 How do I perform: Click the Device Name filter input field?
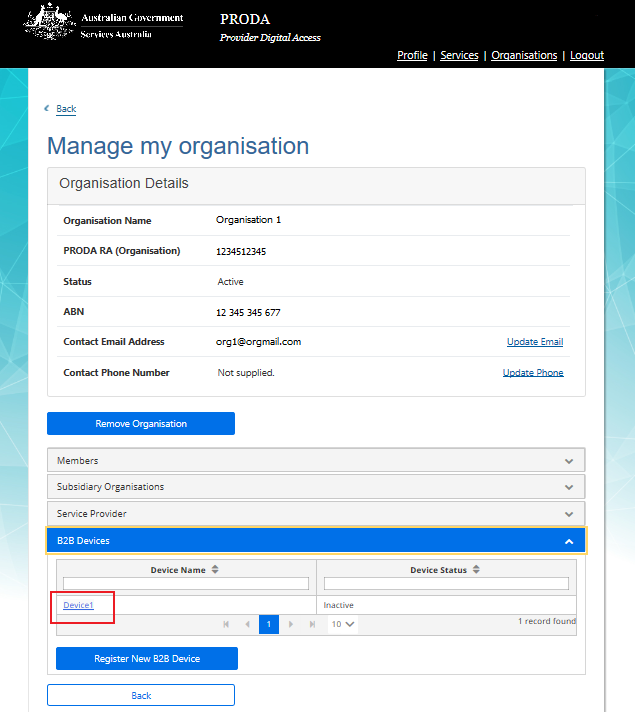(x=186, y=584)
